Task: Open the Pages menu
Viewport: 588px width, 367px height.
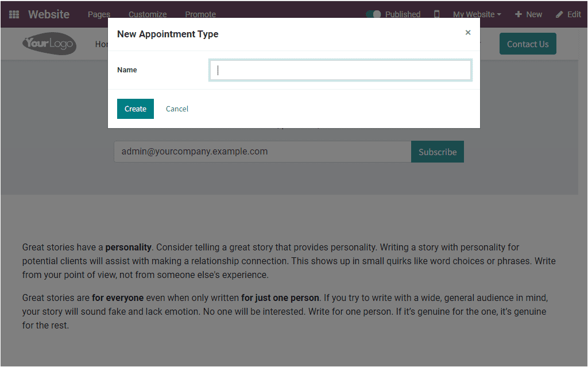Action: pyautogui.click(x=98, y=14)
